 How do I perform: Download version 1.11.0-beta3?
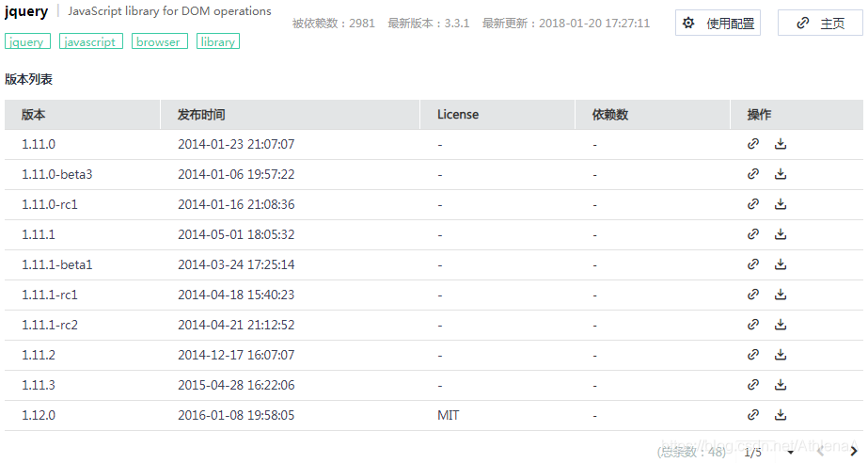click(x=781, y=174)
